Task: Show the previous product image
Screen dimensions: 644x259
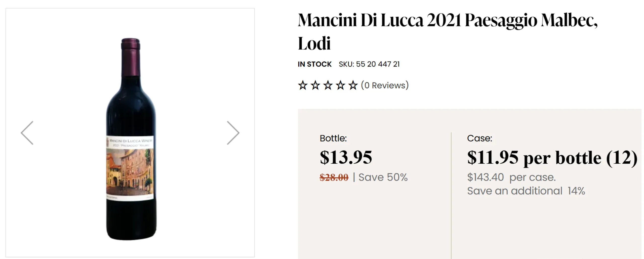Action: click(x=27, y=133)
